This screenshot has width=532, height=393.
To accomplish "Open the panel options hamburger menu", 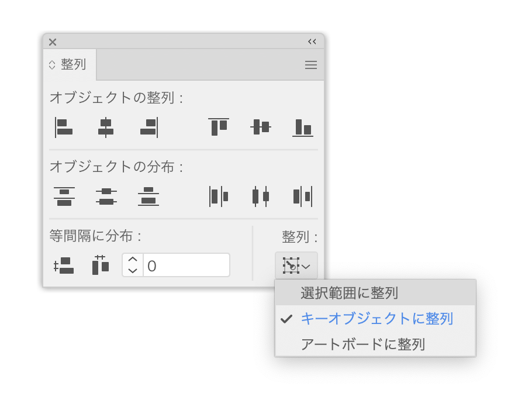I will 310,64.
